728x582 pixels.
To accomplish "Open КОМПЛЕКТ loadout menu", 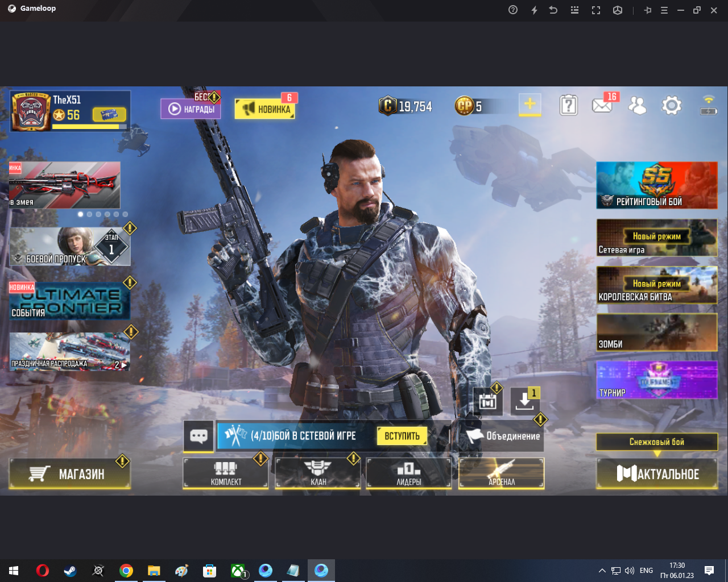I will point(226,473).
